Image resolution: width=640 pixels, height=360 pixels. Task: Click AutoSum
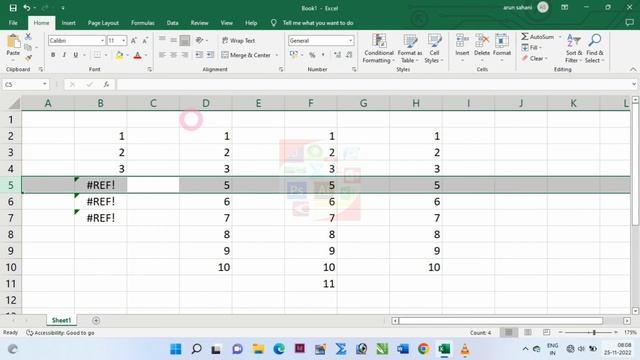click(538, 37)
